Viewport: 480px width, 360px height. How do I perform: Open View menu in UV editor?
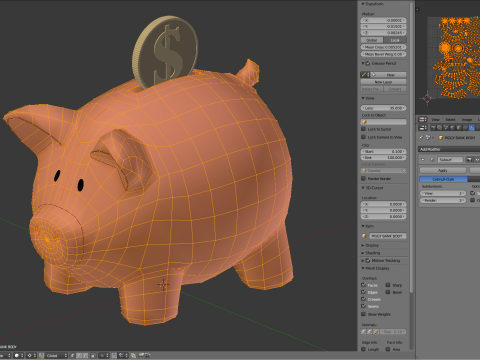coord(435,119)
